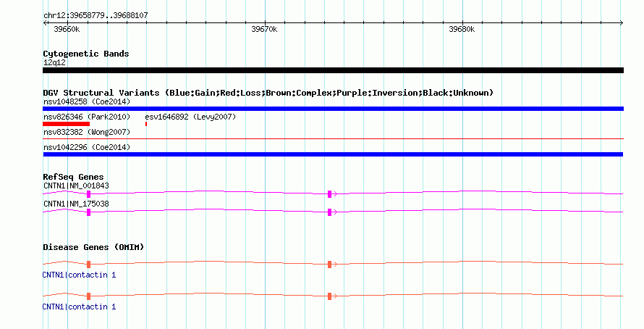Click the DGV Structural Variants track heading
Image resolution: width=644 pixels, height=329 pixels.
pyautogui.click(x=268, y=93)
